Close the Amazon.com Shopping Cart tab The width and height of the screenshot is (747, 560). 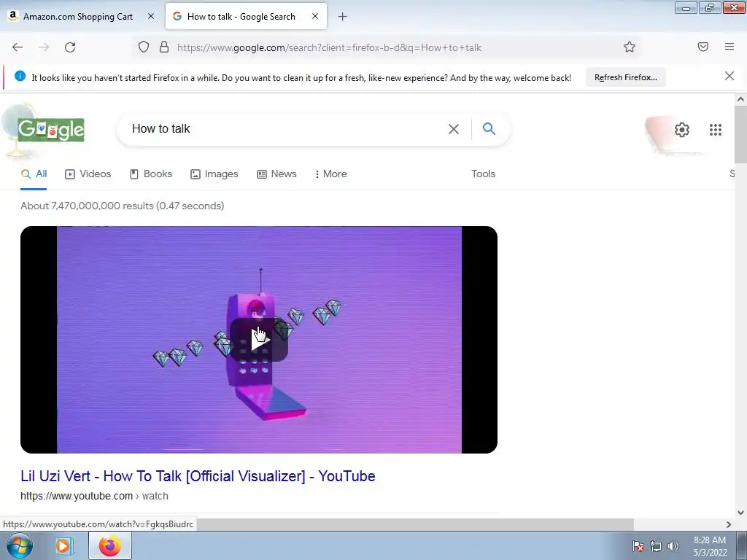pyautogui.click(x=151, y=16)
